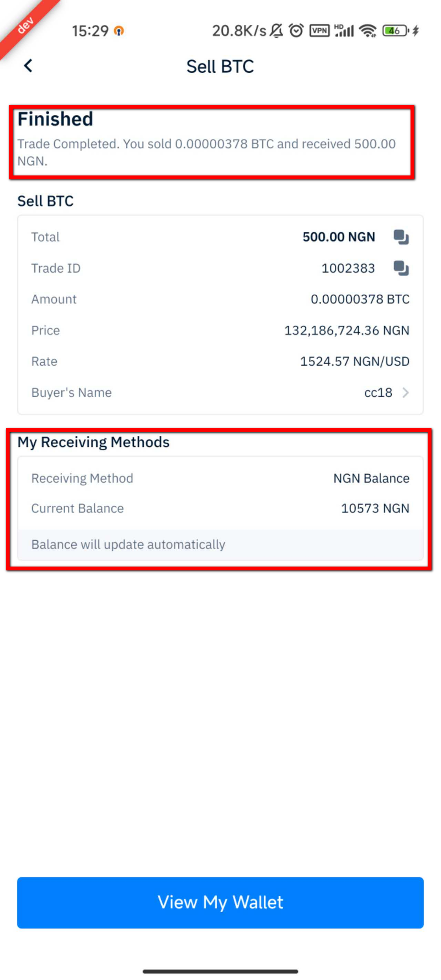This screenshot has height=980, width=441.
Task: Tap the 15:29 clock in status bar
Action: [x=90, y=31]
